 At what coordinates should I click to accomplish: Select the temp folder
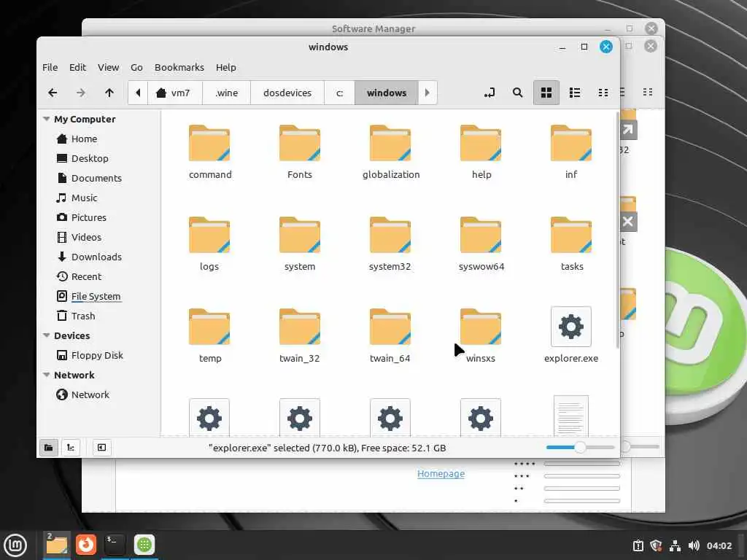[x=209, y=335]
